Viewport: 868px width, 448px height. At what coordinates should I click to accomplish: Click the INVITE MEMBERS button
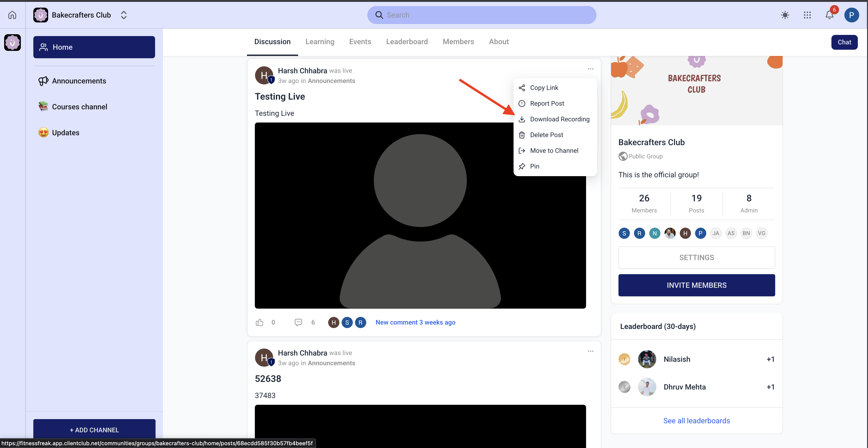(x=696, y=285)
